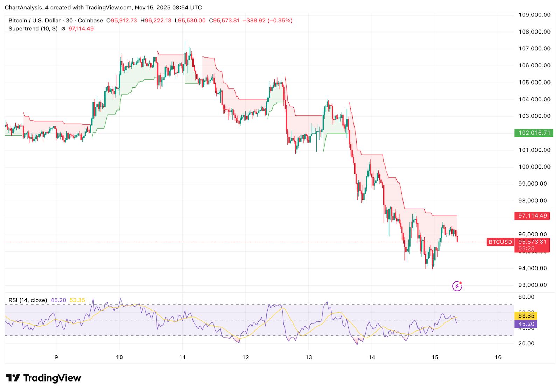Click the purple lightning quick-trade icon
Viewport: 560px width, 392px height.
(x=457, y=286)
